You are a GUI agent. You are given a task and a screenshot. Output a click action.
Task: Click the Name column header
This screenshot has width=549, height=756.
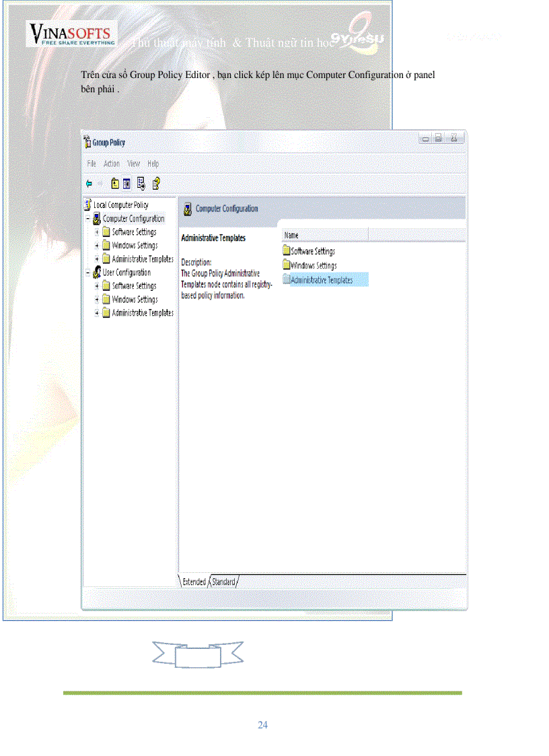point(324,235)
